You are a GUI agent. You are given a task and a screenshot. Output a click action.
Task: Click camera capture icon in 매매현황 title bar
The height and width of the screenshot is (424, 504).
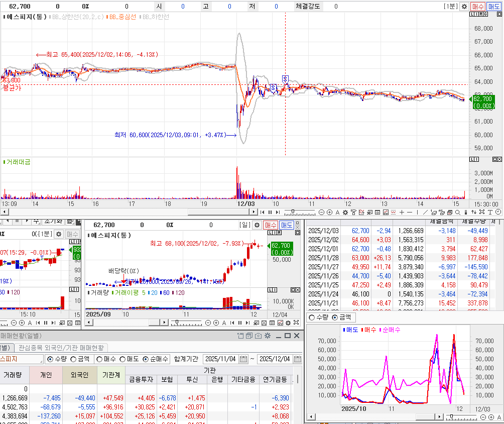coord(258,336)
